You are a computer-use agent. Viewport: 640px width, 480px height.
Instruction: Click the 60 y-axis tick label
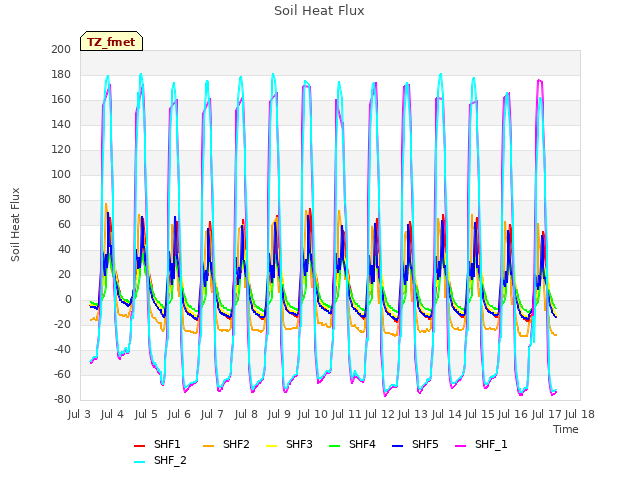click(x=64, y=224)
